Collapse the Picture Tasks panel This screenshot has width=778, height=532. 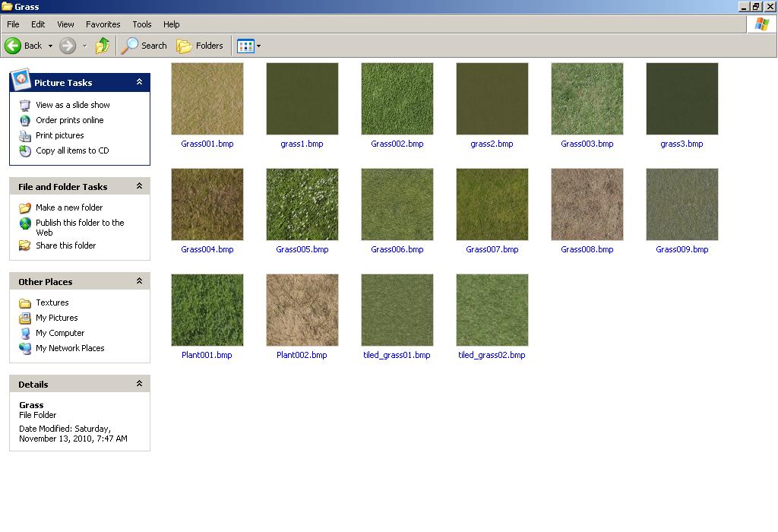coord(140,82)
